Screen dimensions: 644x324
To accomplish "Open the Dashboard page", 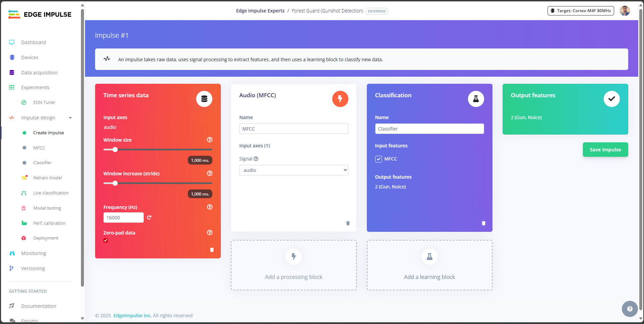I will point(34,42).
